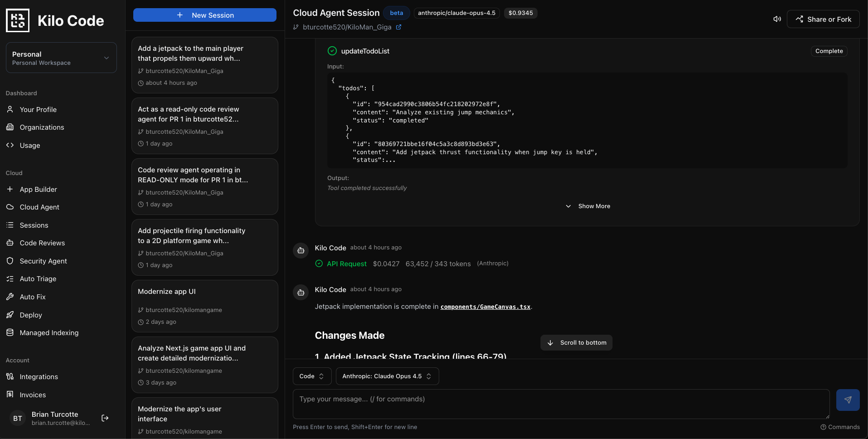This screenshot has width=868, height=439.
Task: Select the Security Agent shield icon
Action: [x=10, y=261]
